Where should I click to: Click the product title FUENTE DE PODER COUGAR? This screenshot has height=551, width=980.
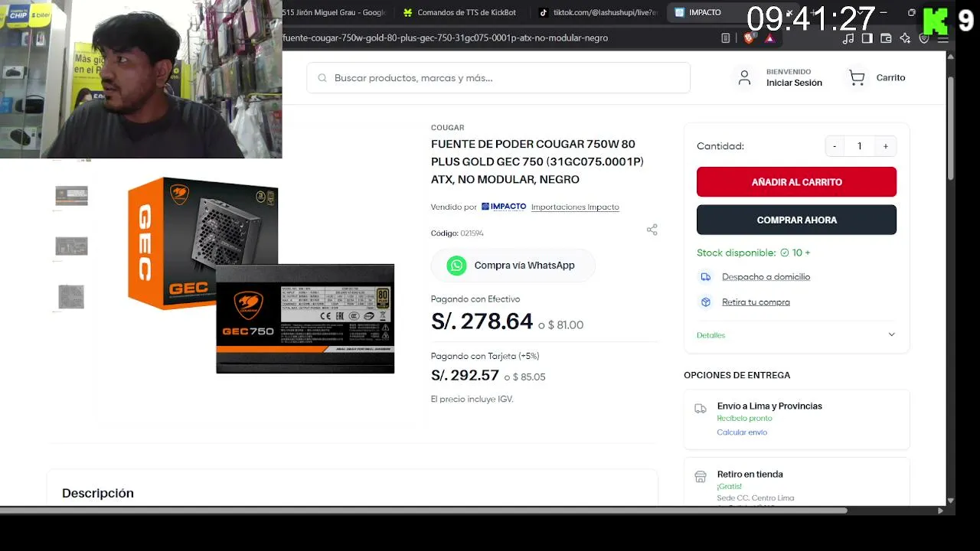point(537,161)
